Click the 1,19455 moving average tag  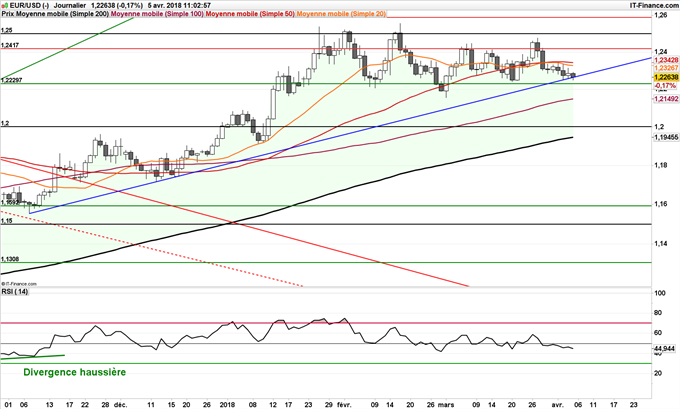coord(666,137)
